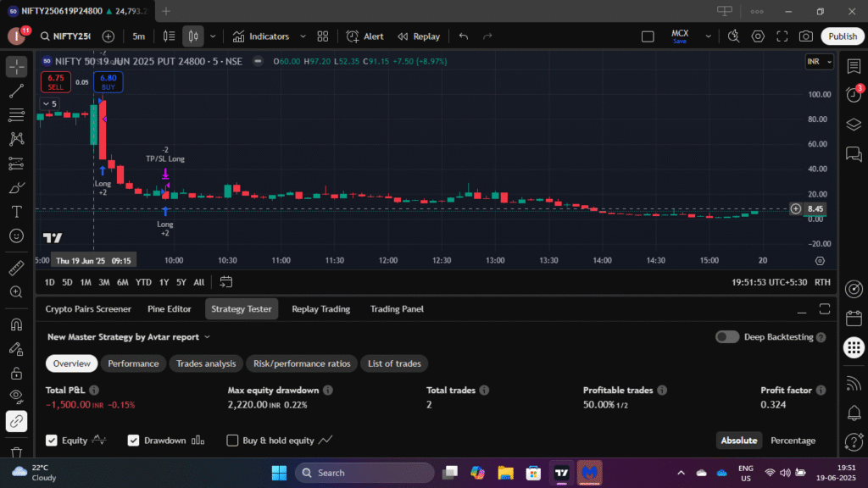Activate the zoom in tool
The height and width of the screenshot is (488, 868).
coord(17,292)
